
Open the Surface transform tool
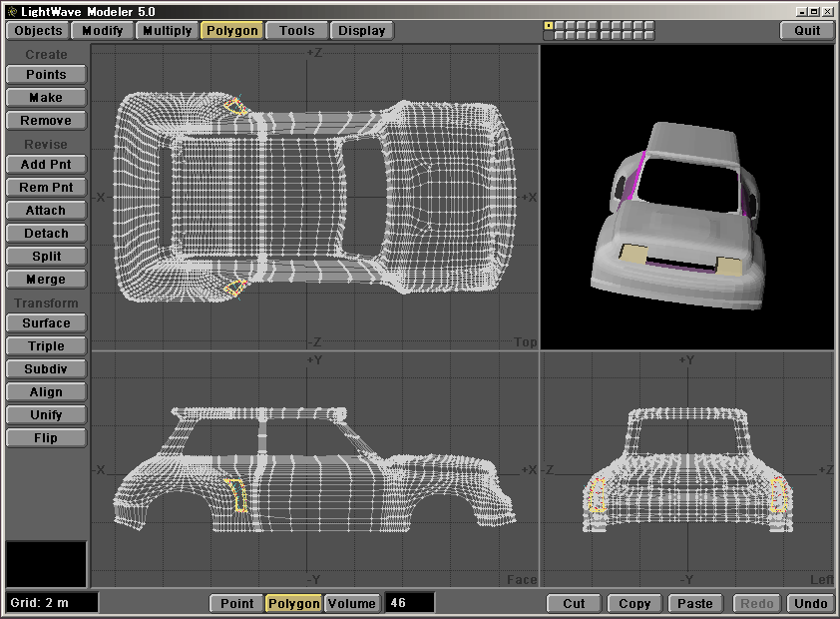[46, 323]
